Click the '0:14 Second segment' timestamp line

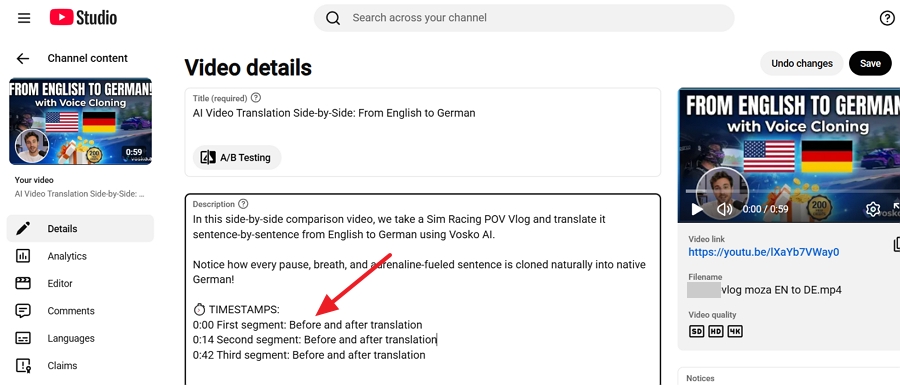click(315, 340)
